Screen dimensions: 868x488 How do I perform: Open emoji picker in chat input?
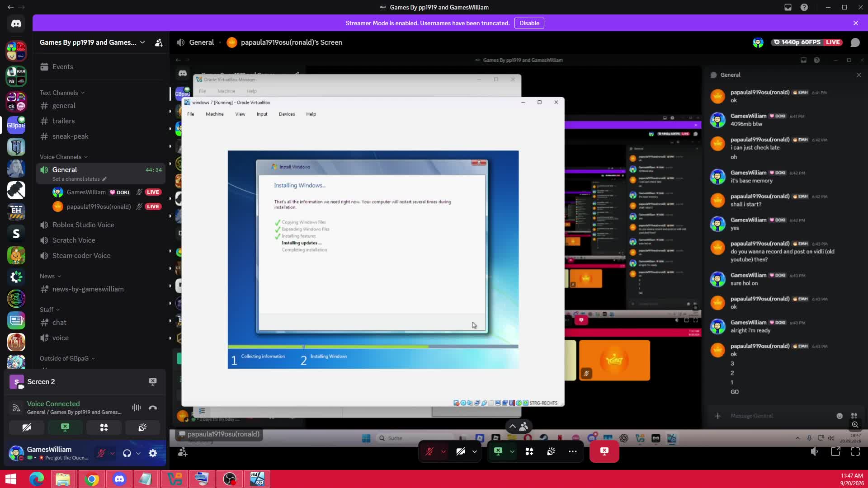click(x=840, y=416)
